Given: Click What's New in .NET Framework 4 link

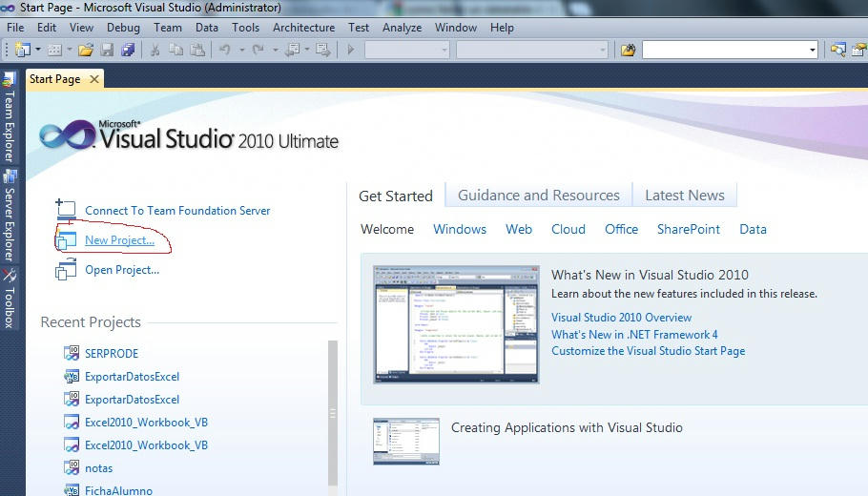Looking at the screenshot, I should click(x=634, y=335).
